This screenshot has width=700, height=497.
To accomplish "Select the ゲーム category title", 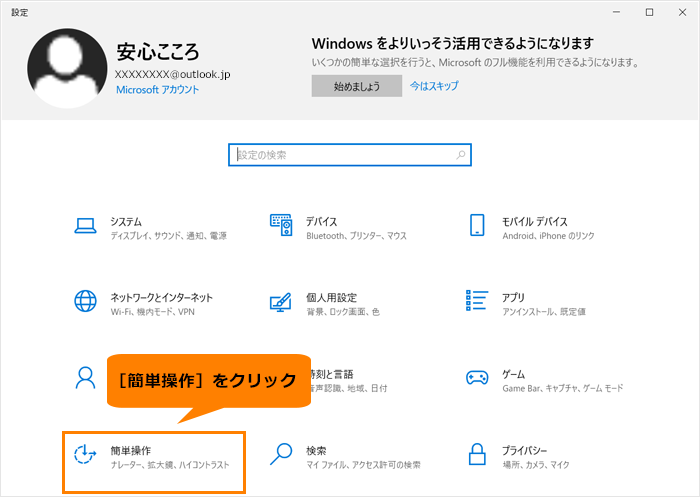I will 513,374.
